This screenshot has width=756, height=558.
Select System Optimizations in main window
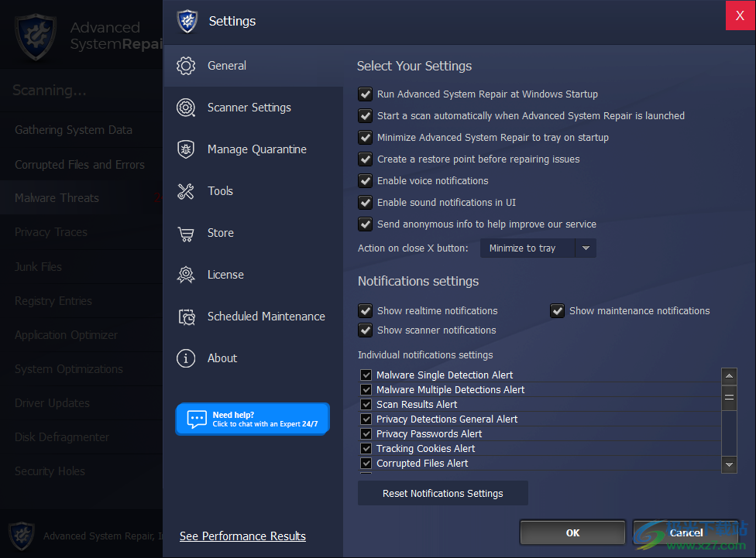[81, 369]
